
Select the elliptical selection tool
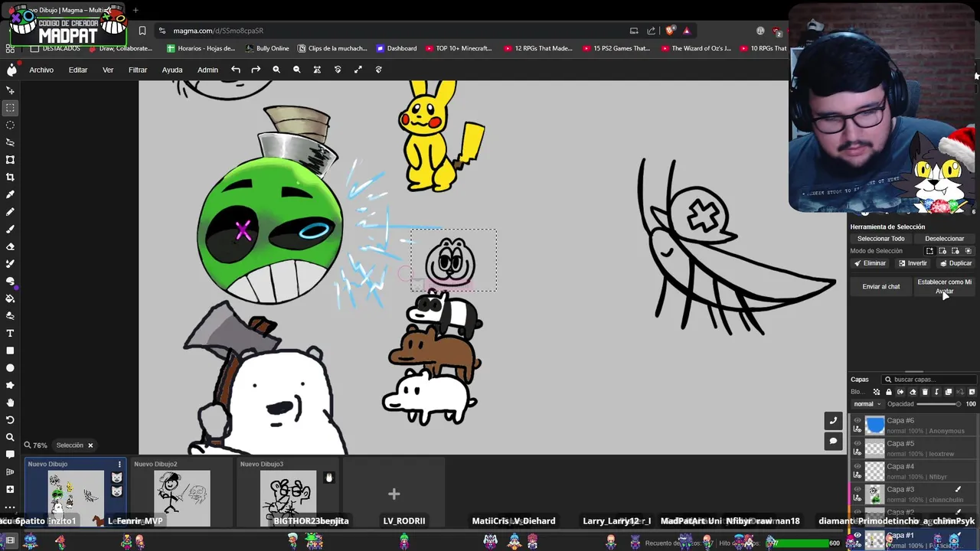point(11,125)
